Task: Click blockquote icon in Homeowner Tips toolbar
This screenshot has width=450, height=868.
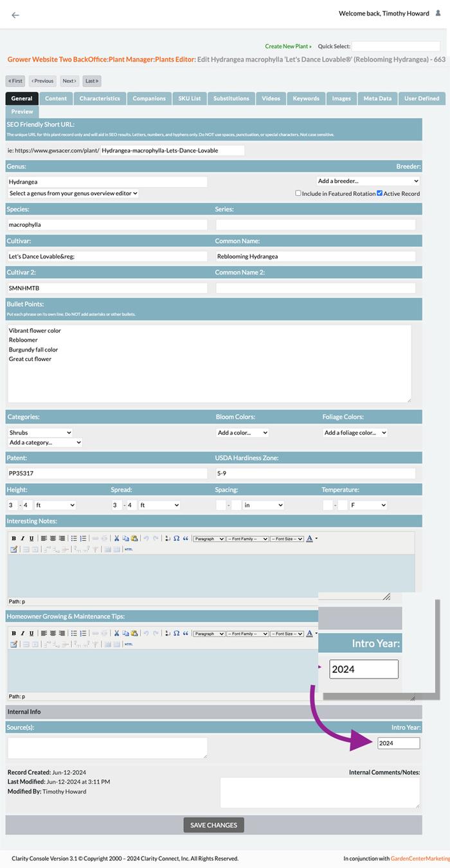Action: pyautogui.click(x=185, y=633)
